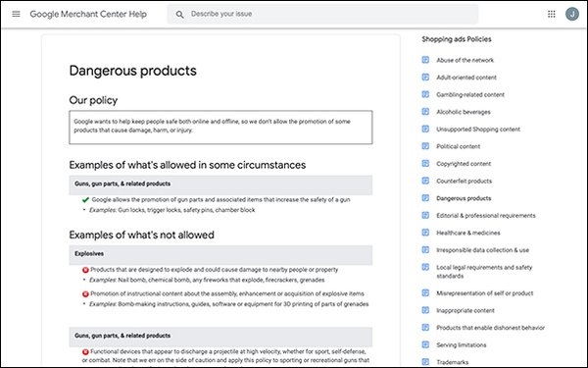This screenshot has height=368, width=588.
Task: Open Political content policy
Action: (459, 146)
